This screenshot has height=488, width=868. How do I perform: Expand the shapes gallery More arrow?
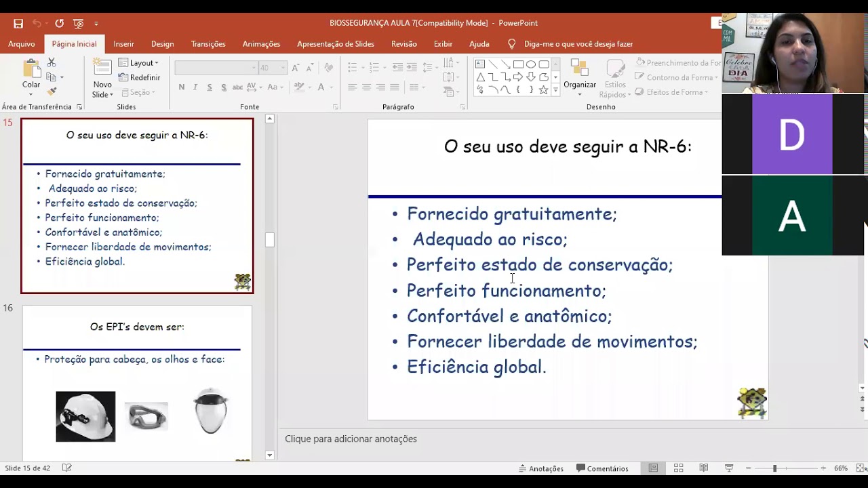coord(555,90)
